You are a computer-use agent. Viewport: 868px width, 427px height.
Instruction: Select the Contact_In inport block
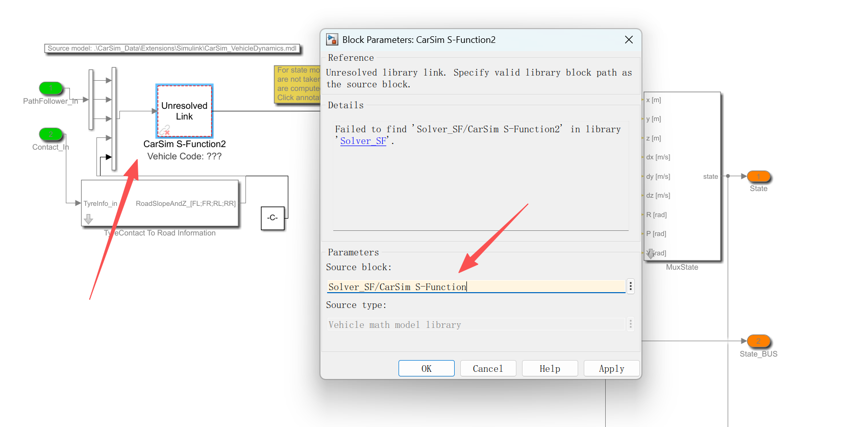[51, 134]
